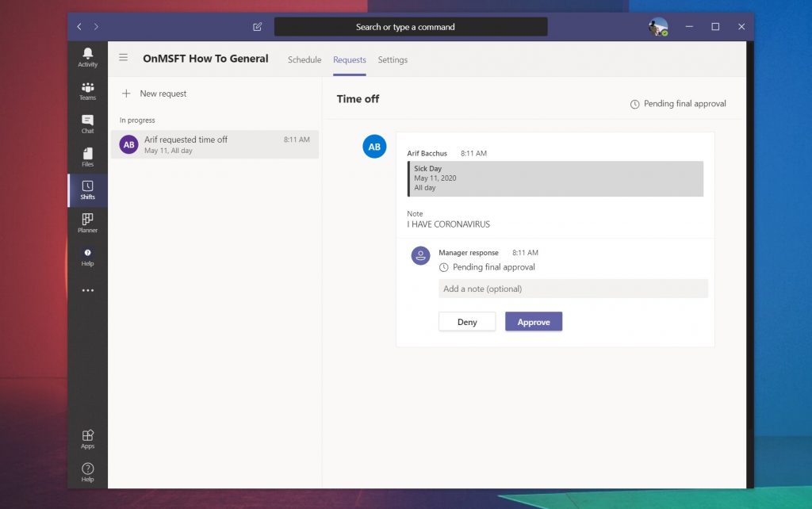Image resolution: width=812 pixels, height=509 pixels.
Task: Start a New request
Action: point(154,94)
